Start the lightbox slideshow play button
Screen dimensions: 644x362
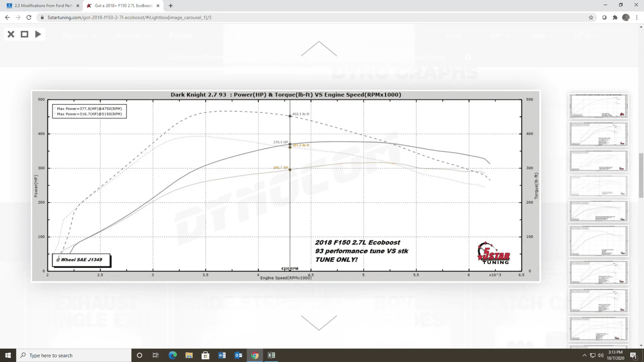(x=38, y=34)
